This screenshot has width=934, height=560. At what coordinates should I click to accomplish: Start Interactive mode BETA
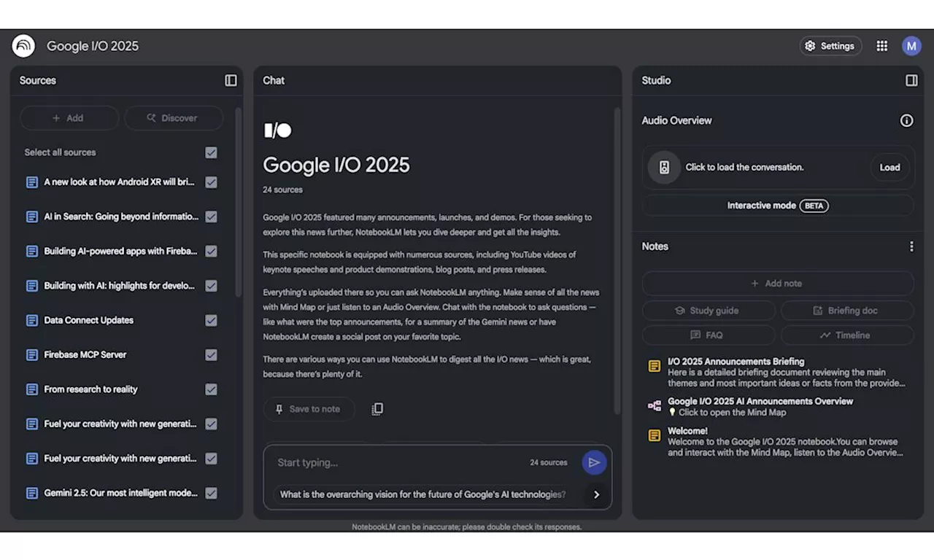tap(778, 206)
